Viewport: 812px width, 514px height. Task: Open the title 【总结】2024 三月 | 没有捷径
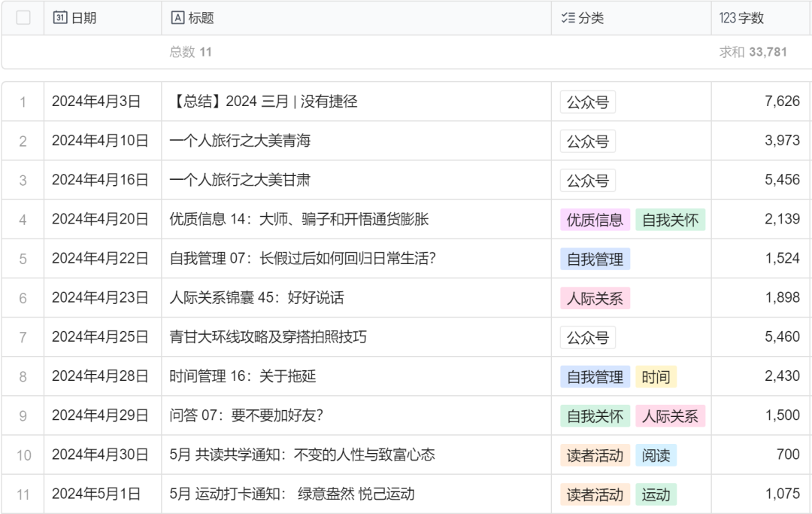coord(264,101)
